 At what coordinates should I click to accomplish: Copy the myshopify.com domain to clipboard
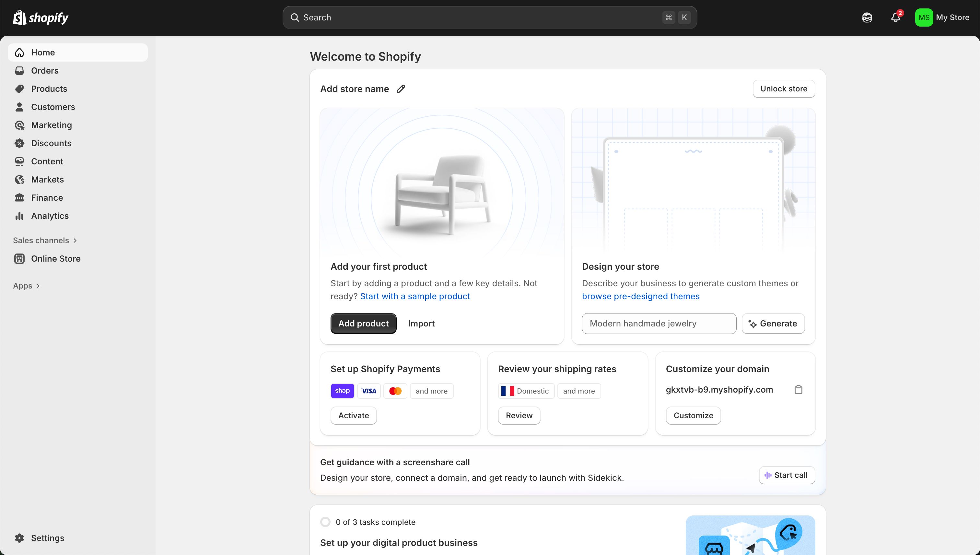[x=799, y=389]
